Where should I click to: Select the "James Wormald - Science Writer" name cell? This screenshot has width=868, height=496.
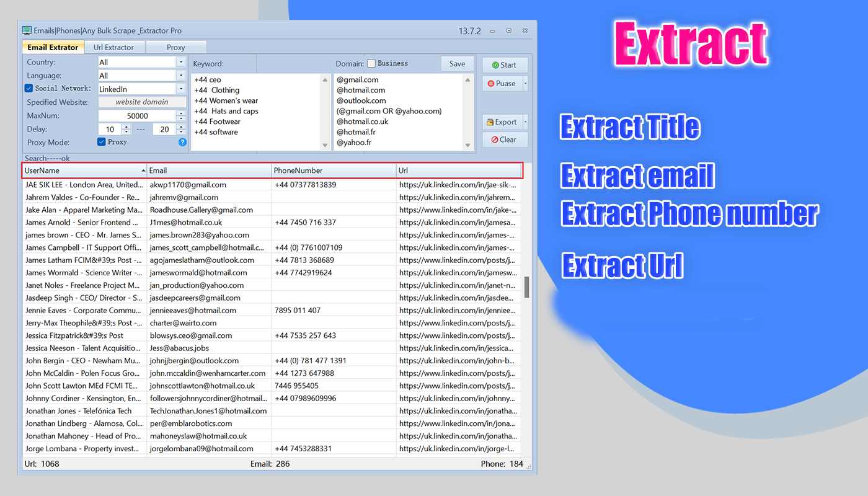coord(84,273)
